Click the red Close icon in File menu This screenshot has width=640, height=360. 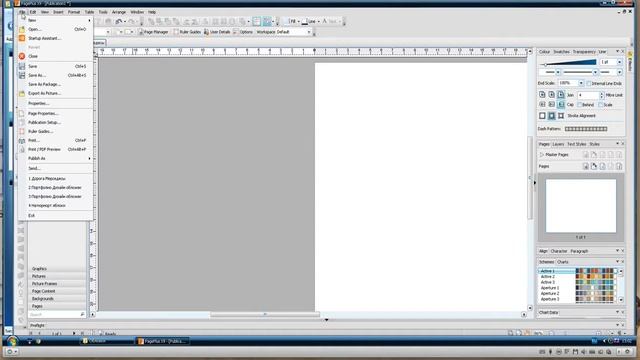tap(22, 56)
